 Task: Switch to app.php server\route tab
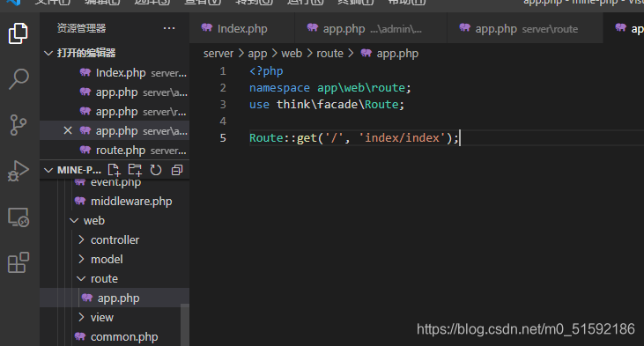[x=525, y=28]
